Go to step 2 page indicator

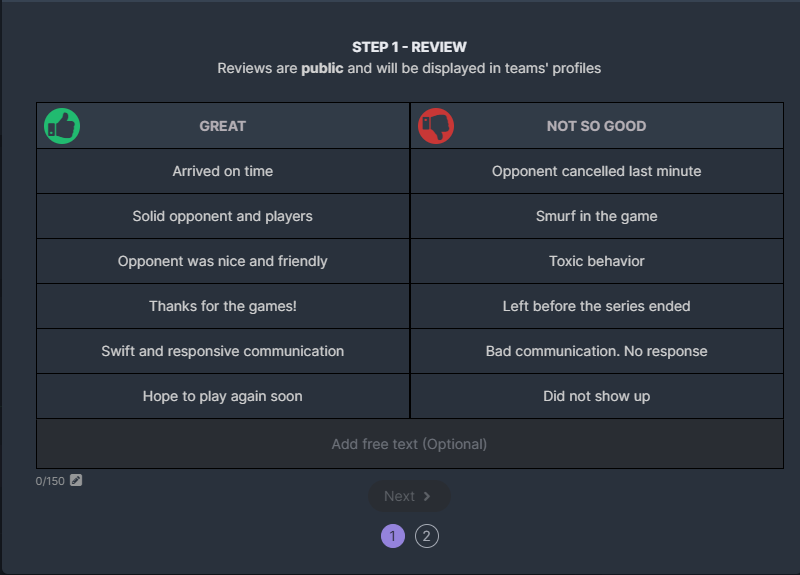point(427,536)
